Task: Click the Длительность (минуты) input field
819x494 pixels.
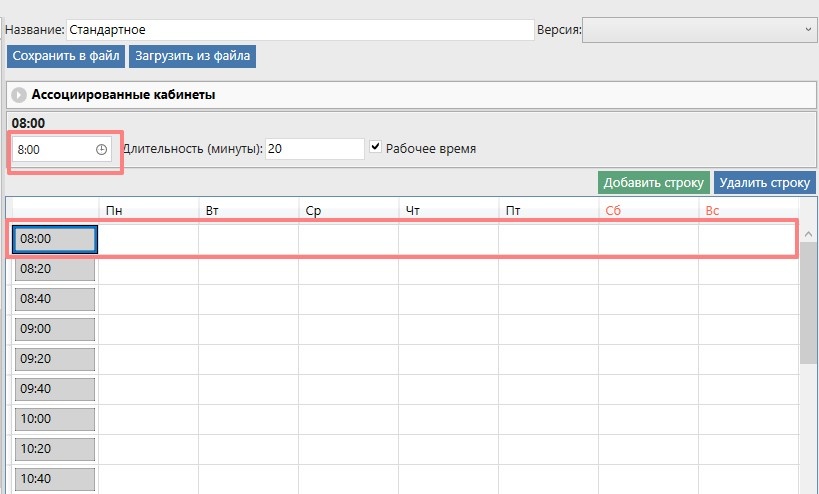Action: coord(315,148)
